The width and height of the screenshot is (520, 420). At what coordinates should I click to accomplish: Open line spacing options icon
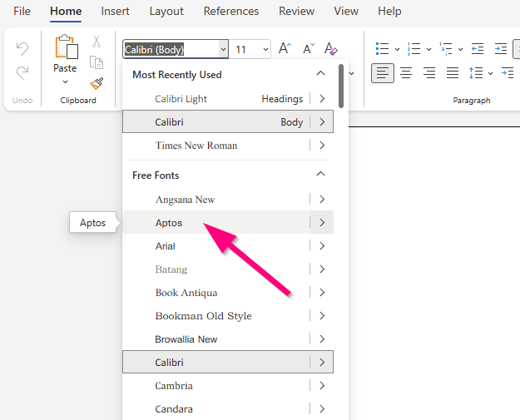coord(476,73)
